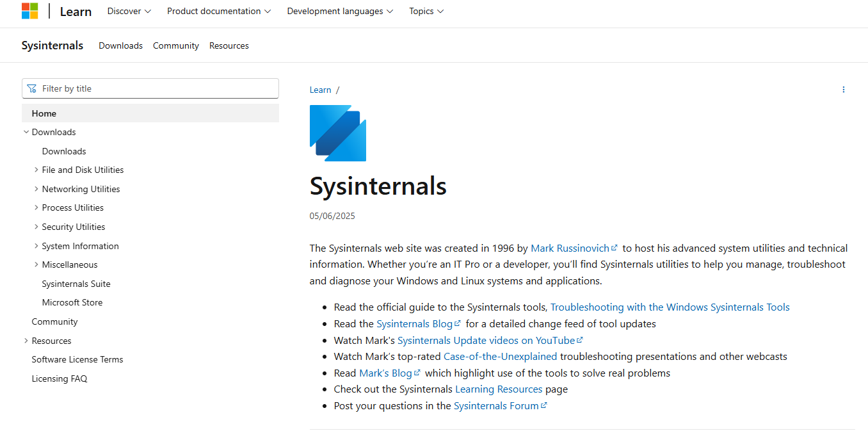Click the filter icon in Filter by title
Viewport: 868px width, 431px height.
coord(32,88)
